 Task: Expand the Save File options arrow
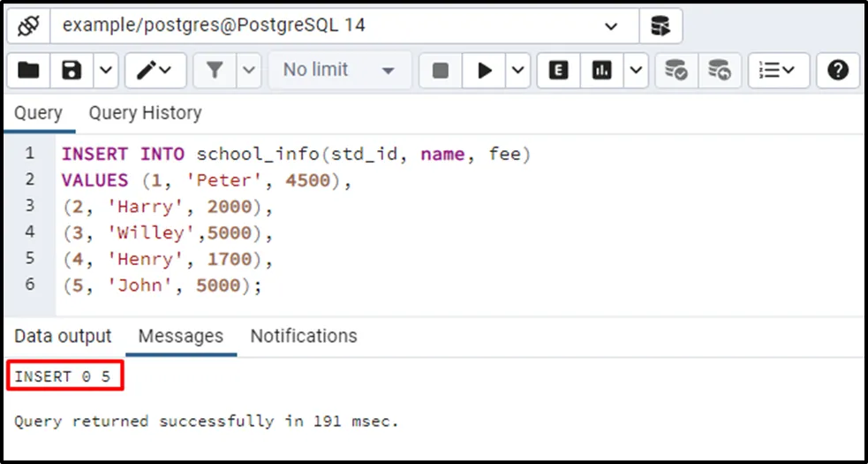pyautogui.click(x=105, y=71)
